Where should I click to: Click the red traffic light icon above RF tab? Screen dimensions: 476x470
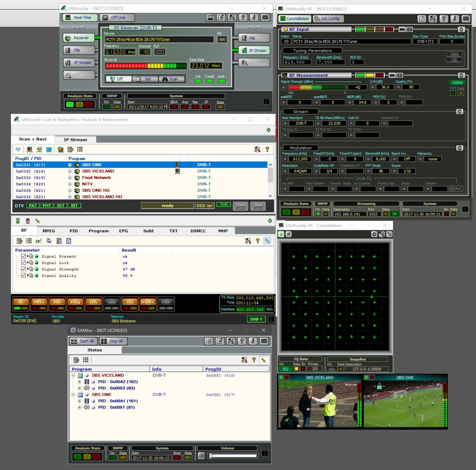(28, 221)
